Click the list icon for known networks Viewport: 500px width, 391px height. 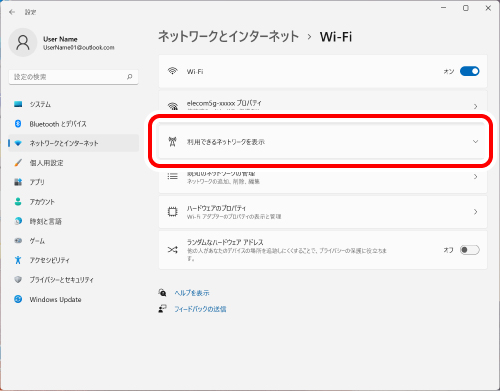(x=172, y=176)
